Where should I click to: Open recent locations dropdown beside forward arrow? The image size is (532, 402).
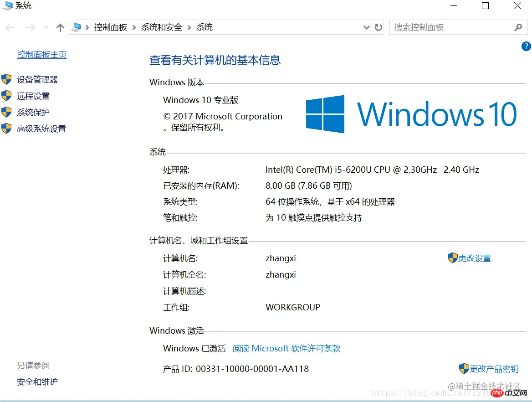tap(46, 27)
